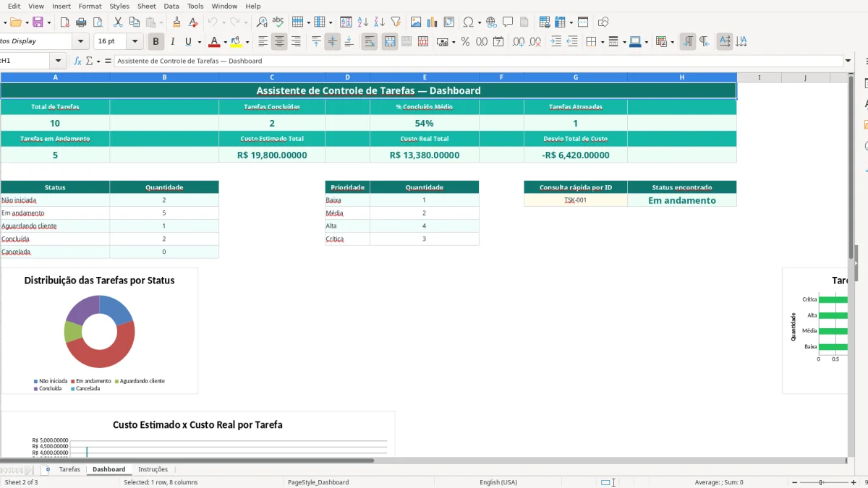Screen dimensions: 868x488
Task: Insert a hyperlink
Action: click(492, 22)
